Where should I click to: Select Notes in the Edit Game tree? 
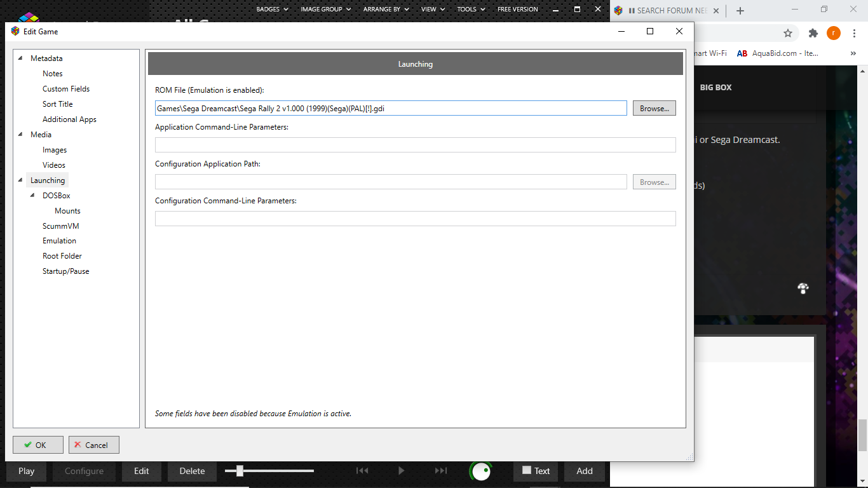pyautogui.click(x=53, y=74)
